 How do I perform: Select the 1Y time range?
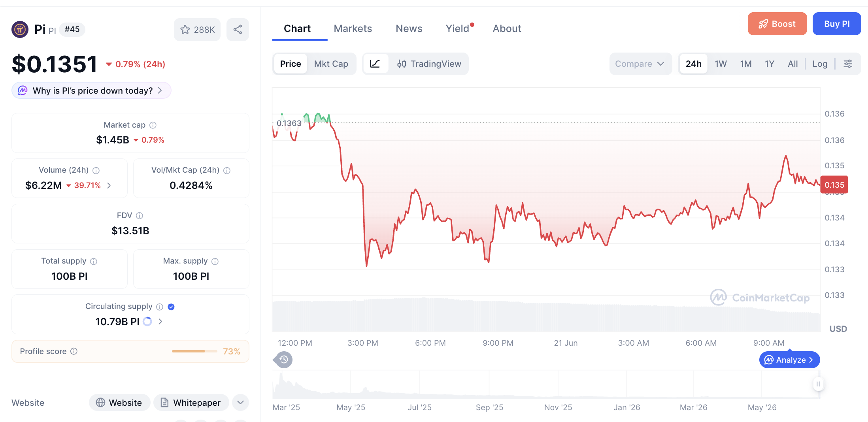(770, 64)
